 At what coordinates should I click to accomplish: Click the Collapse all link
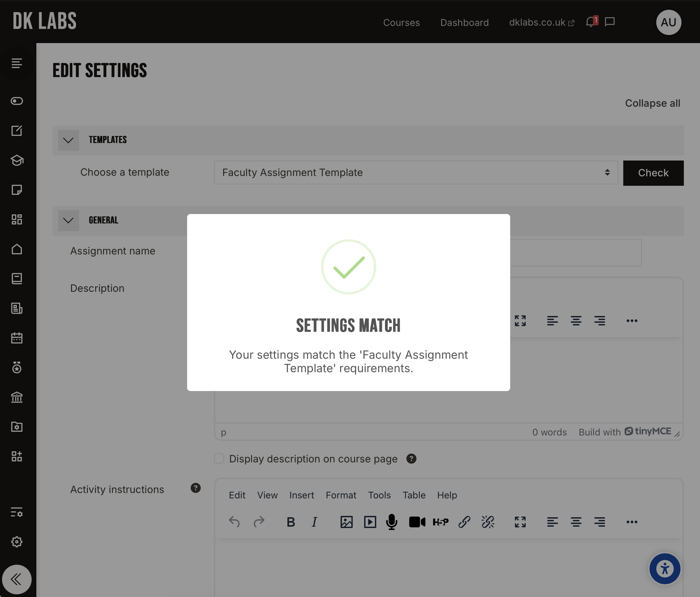[x=652, y=103]
